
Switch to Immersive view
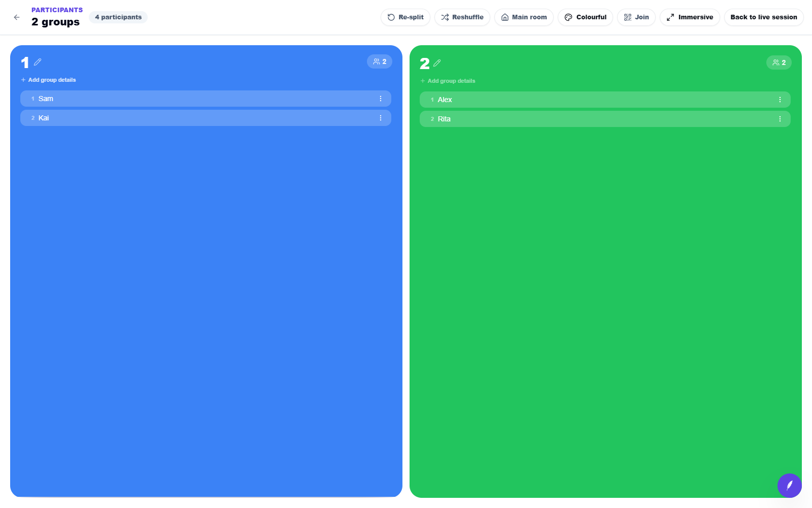pos(690,17)
